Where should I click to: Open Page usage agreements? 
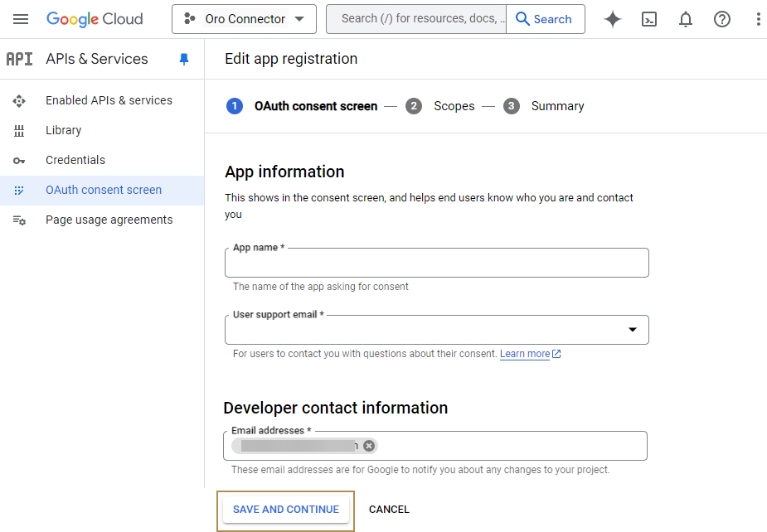click(109, 220)
